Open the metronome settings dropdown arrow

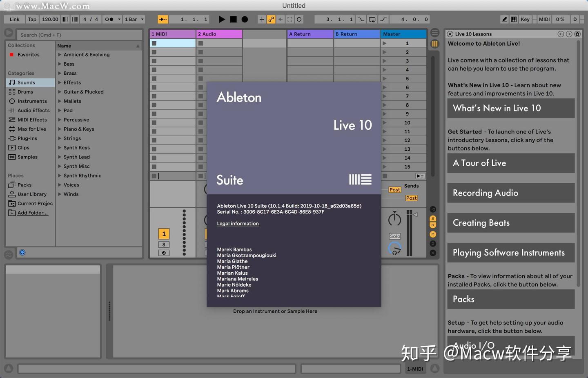(119, 19)
